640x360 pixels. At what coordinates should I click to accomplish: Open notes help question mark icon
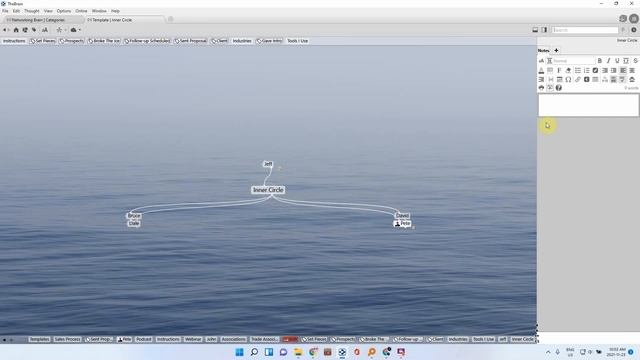click(x=559, y=88)
